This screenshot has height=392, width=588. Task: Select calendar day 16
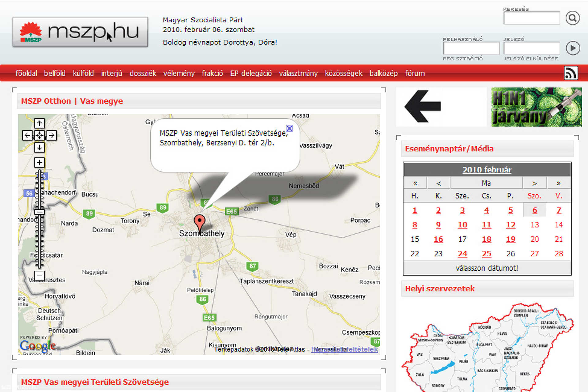click(x=438, y=239)
